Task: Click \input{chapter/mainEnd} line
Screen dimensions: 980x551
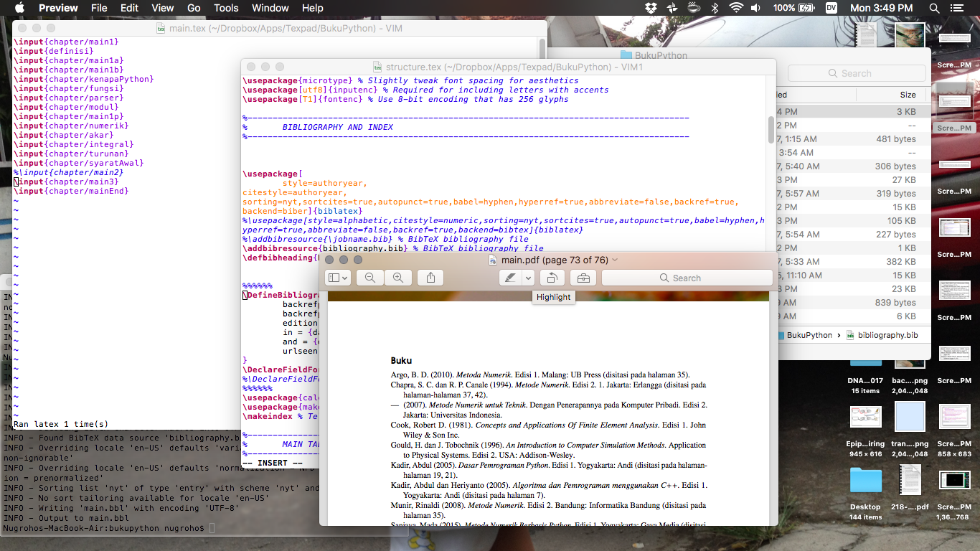Action: [x=72, y=191]
